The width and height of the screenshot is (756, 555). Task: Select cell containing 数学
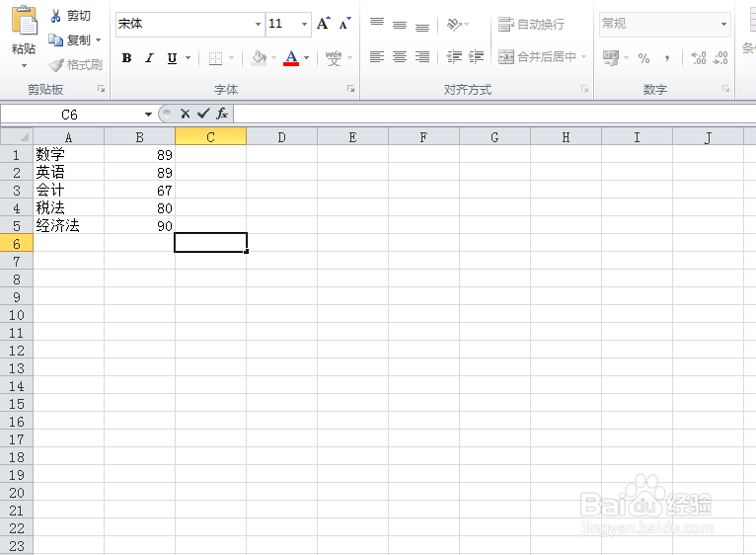pos(68,154)
